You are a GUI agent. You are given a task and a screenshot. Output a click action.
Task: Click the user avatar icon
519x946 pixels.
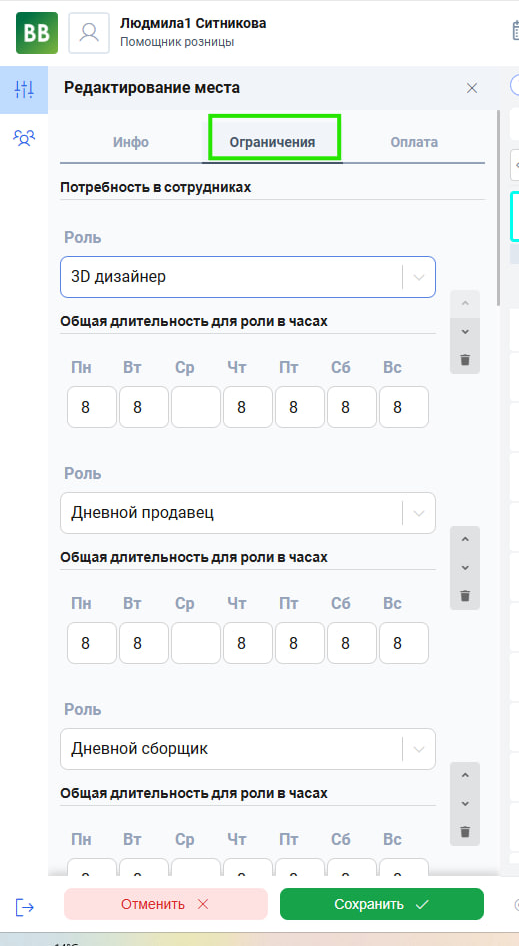[89, 33]
